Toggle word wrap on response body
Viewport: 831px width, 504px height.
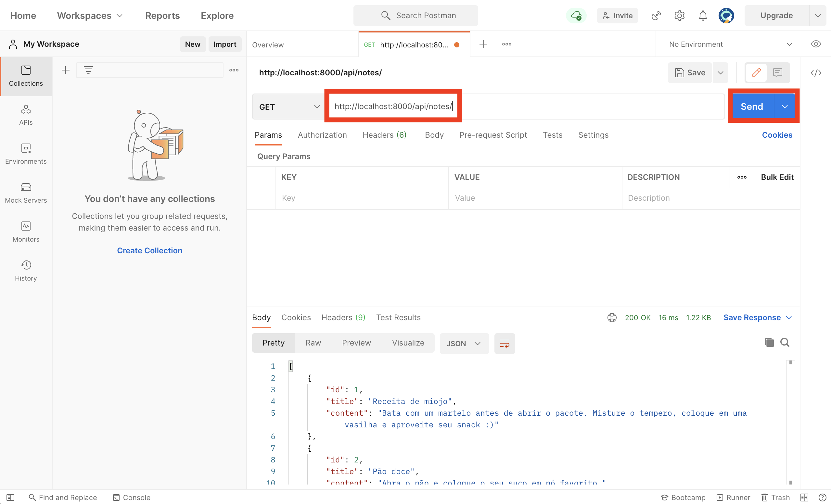pos(505,343)
